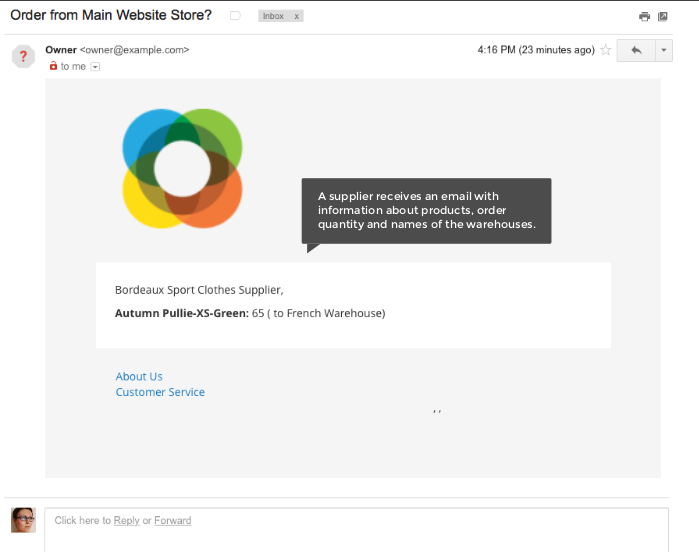Toggle the importance marker next to subject
This screenshot has height=552, width=699.
(235, 16)
